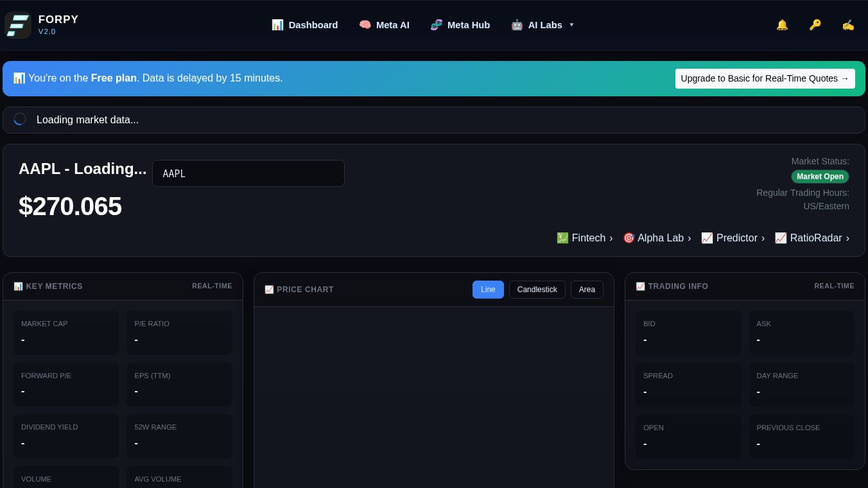Viewport: 868px width, 488px height.
Task: Click the FORPY logo icon
Action: [18, 25]
